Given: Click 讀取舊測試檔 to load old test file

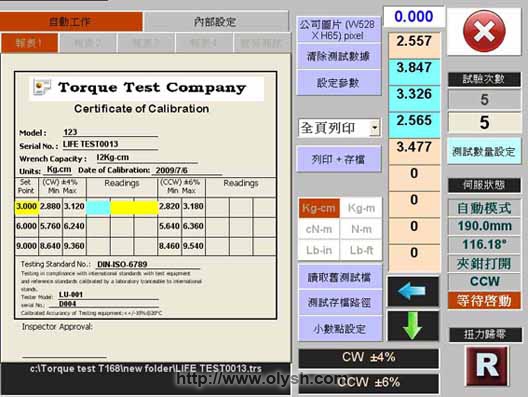Looking at the screenshot, I should coord(340,277).
